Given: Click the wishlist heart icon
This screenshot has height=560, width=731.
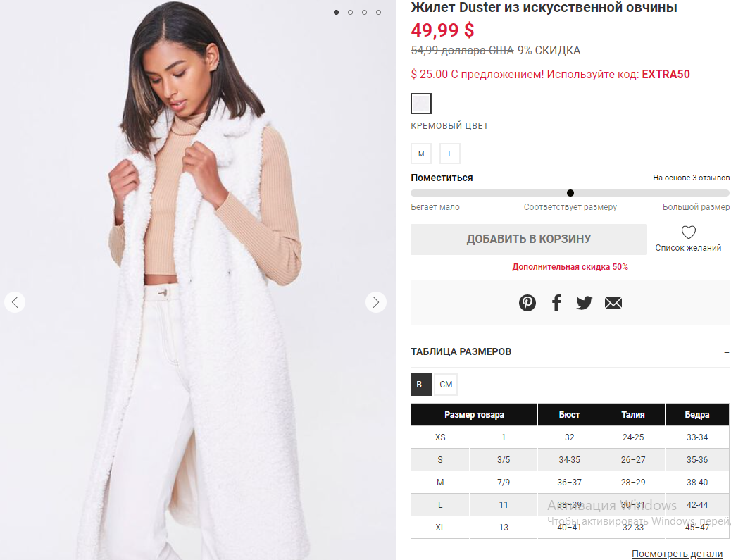Looking at the screenshot, I should pos(688,232).
